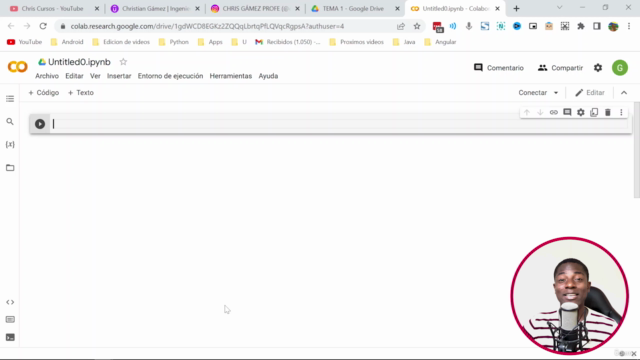Screen dimensions: 640x360
Task: Open Chrome three-dot menu
Action: 629,26
